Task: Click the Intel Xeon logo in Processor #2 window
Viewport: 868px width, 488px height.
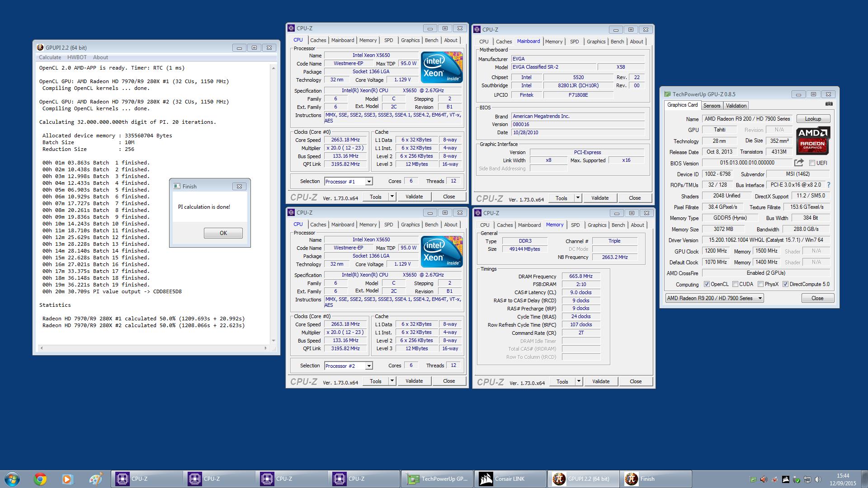Action: 442,252
